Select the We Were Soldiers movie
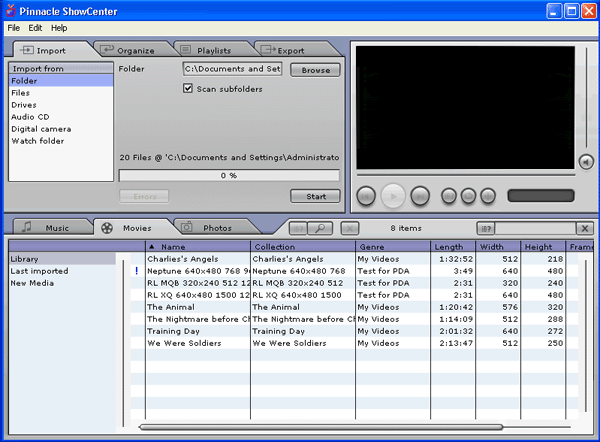Screen dimensions: 600x442 click(x=354, y=343)
